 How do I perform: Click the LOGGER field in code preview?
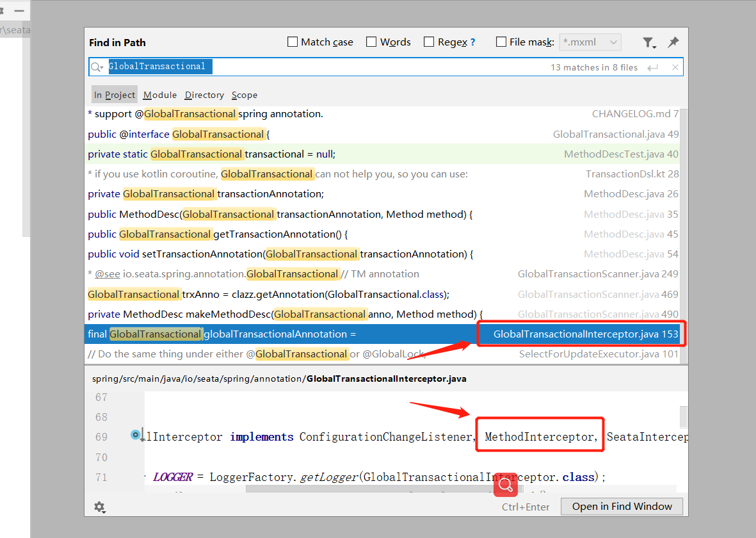(x=173, y=477)
